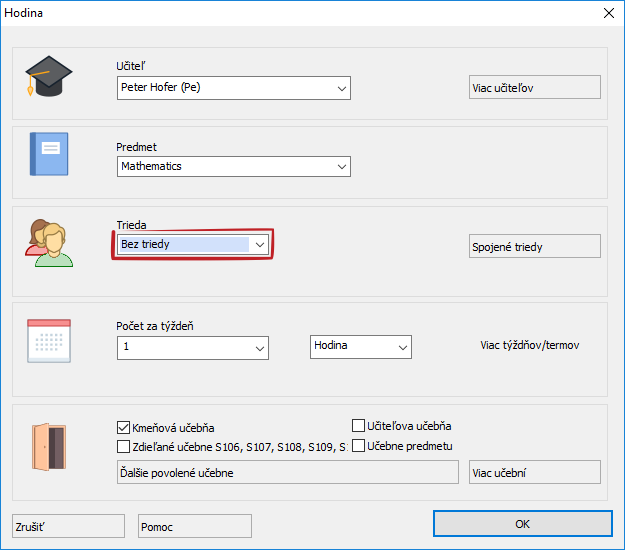This screenshot has height=550, width=625.
Task: Check the Učebne predmetu option
Action: coord(359,445)
